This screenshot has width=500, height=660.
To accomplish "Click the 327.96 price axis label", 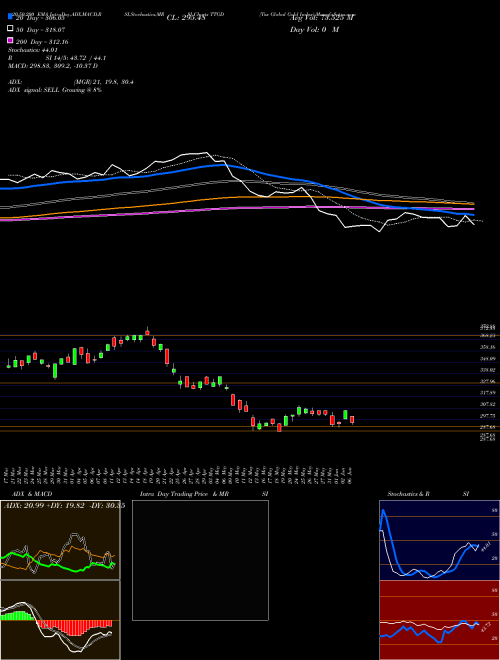I will [x=487, y=381].
